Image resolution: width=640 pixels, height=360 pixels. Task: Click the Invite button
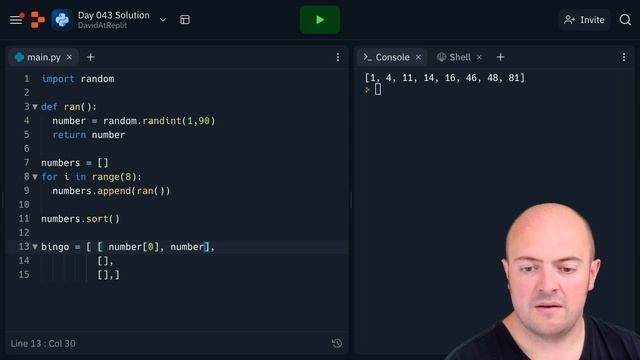point(584,20)
